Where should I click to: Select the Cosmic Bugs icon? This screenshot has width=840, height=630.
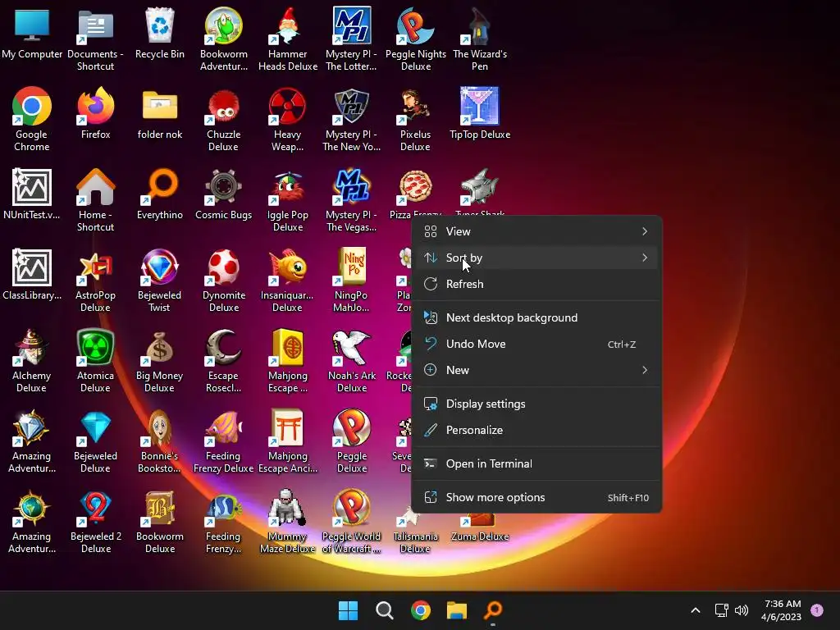223,194
